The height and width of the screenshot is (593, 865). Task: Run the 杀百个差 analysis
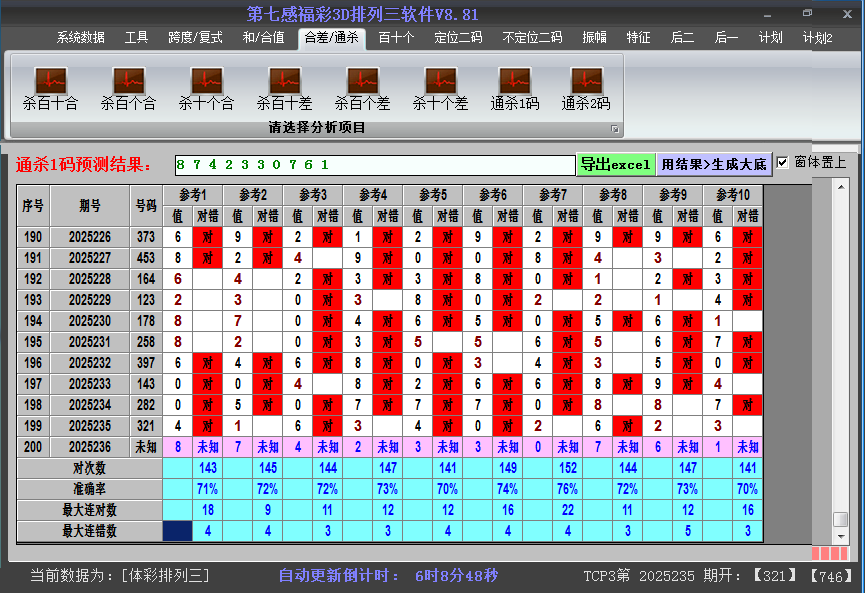click(362, 86)
